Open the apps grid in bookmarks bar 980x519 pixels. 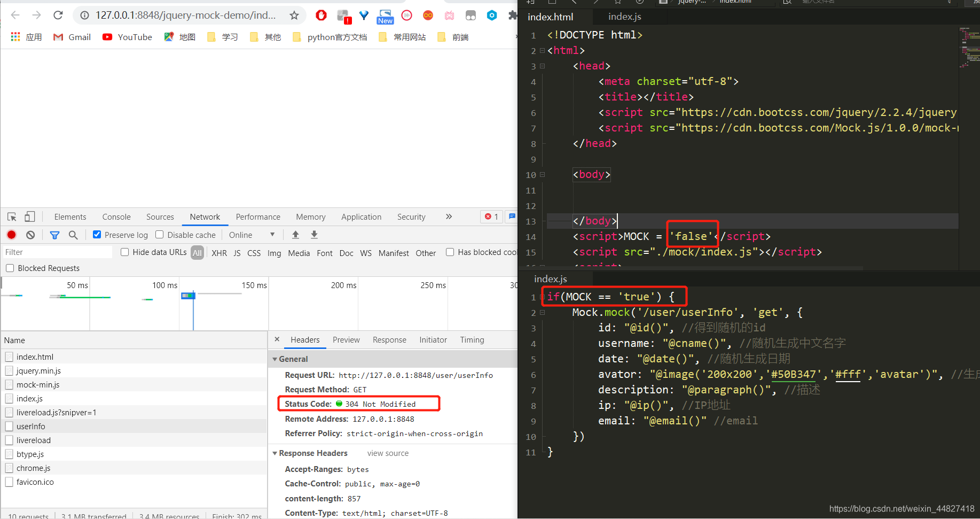coord(15,37)
